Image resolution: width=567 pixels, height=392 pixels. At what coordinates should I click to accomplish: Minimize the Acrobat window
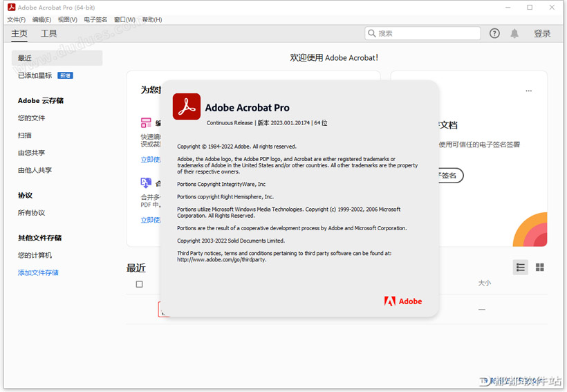tap(508, 7)
